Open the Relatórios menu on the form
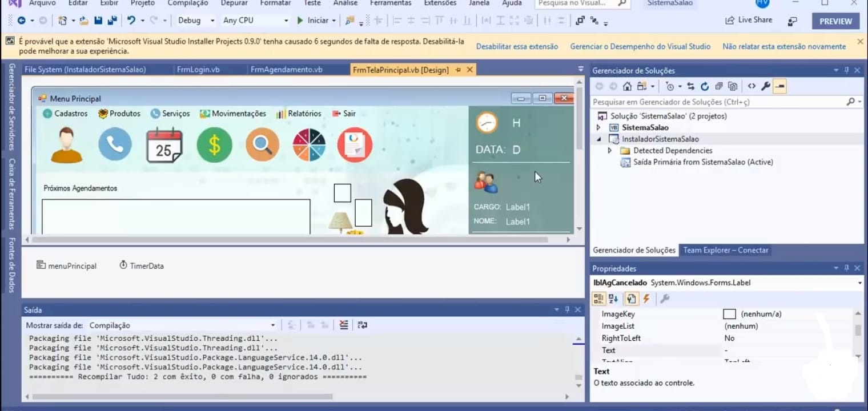868x411 pixels. tap(299, 114)
